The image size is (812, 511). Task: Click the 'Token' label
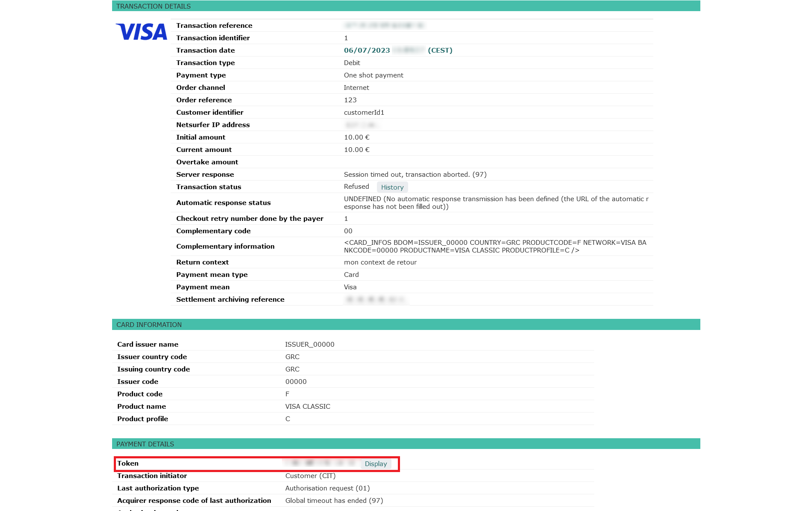pyautogui.click(x=128, y=463)
